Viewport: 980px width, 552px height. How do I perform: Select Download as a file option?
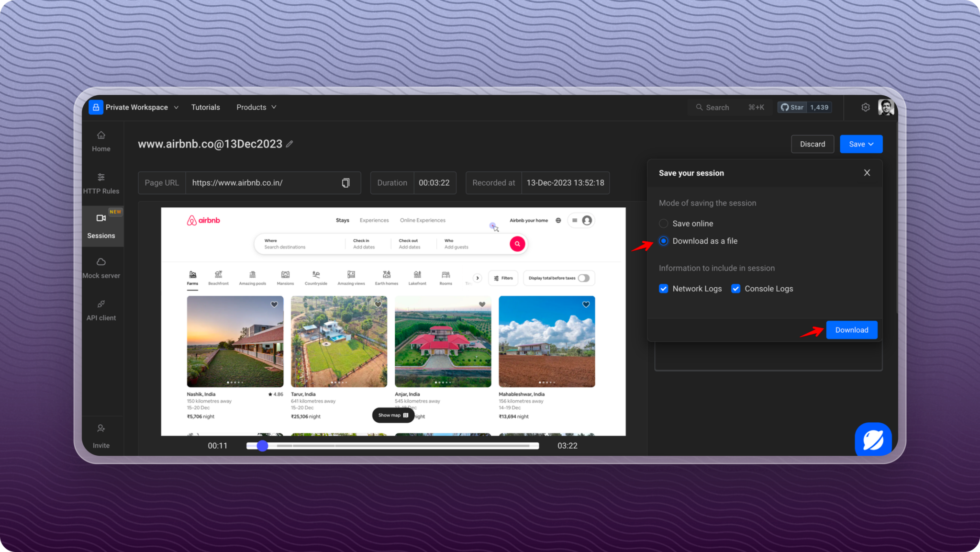tap(663, 241)
